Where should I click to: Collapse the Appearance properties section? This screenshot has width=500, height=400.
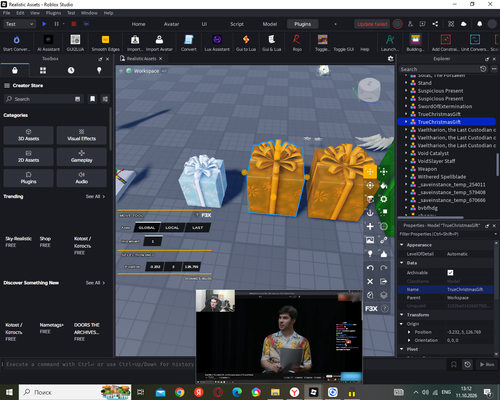tap(402, 245)
